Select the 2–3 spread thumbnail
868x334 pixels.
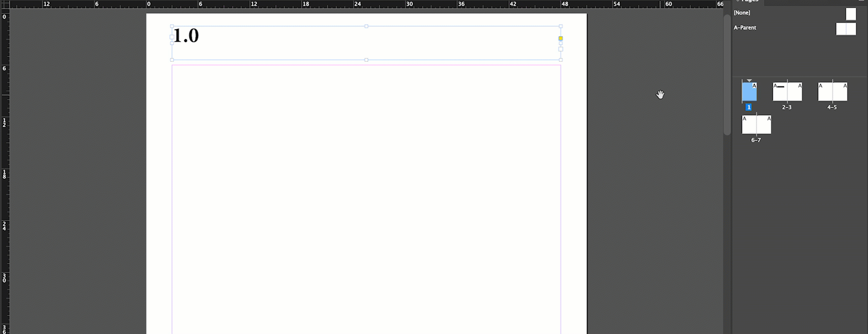(x=787, y=92)
